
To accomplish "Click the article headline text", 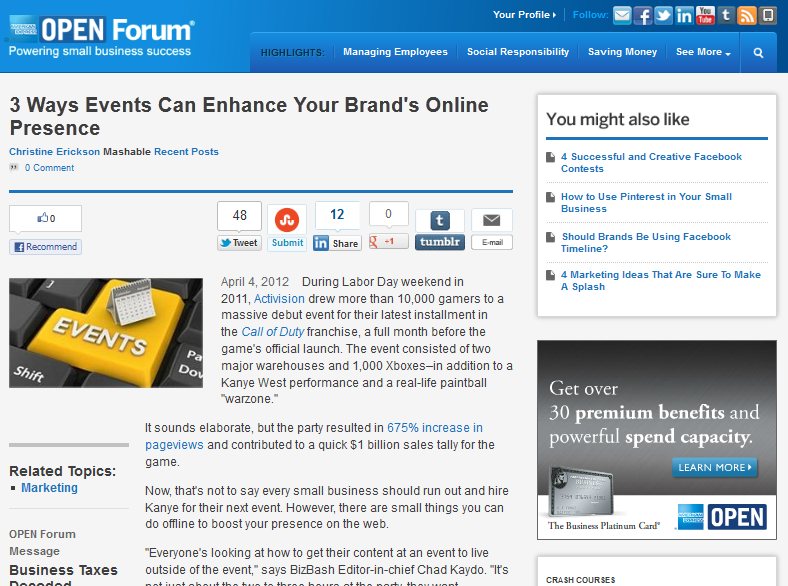I will [x=249, y=117].
